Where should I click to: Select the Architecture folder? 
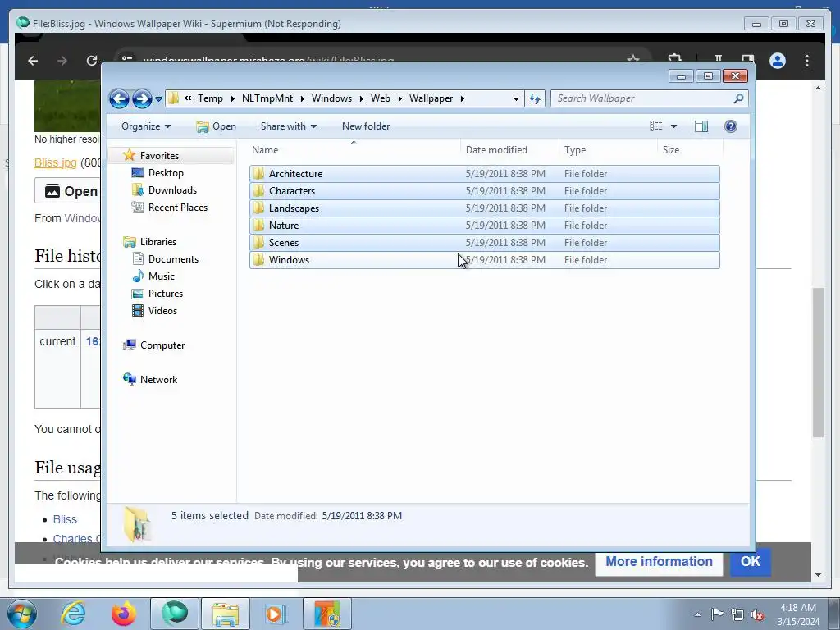click(x=484, y=174)
